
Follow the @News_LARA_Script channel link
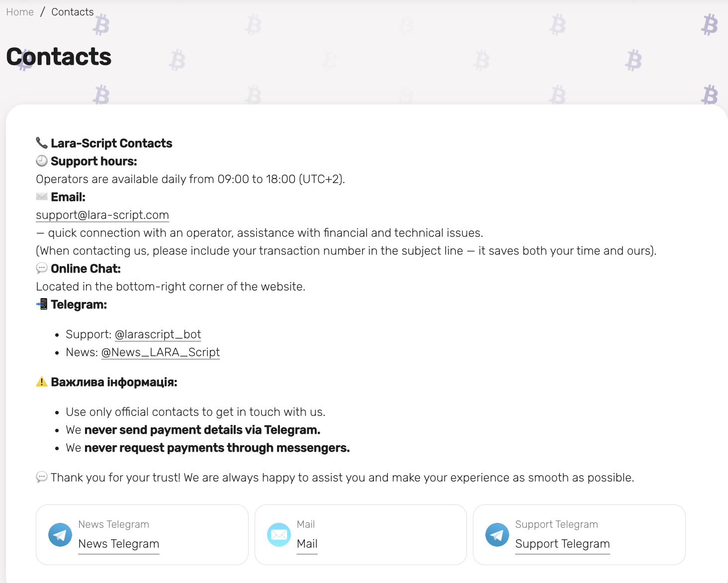pyautogui.click(x=160, y=352)
